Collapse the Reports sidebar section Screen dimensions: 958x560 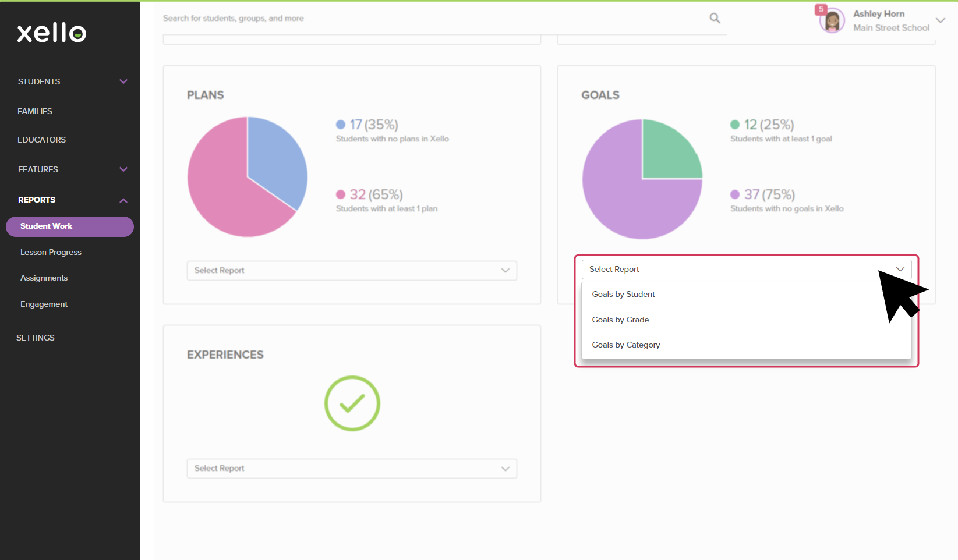click(123, 200)
